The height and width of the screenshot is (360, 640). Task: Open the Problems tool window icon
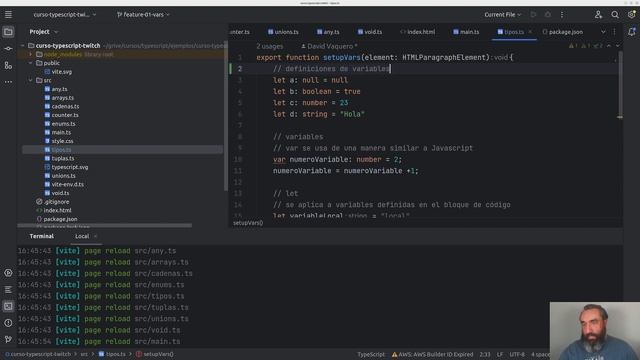pyautogui.click(x=8, y=322)
